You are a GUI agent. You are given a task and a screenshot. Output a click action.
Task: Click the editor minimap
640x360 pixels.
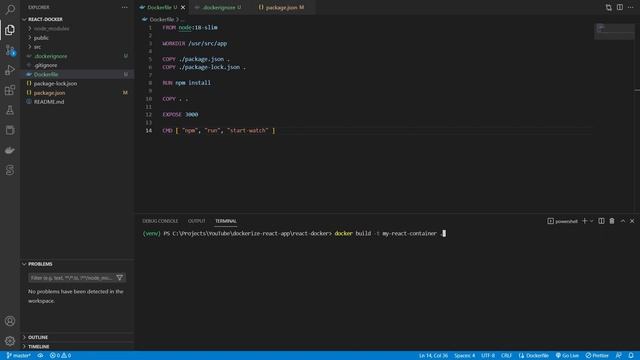(x=614, y=32)
